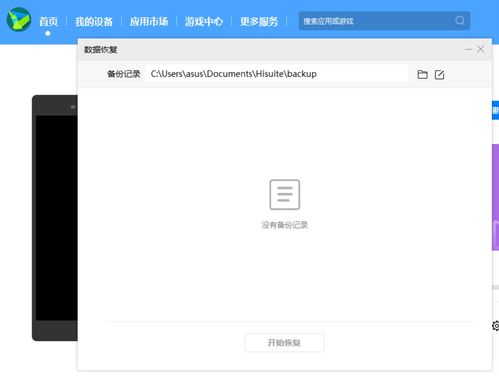This screenshot has height=378, width=499.
Task: Switch to 我的设备 tab
Action: [94, 22]
